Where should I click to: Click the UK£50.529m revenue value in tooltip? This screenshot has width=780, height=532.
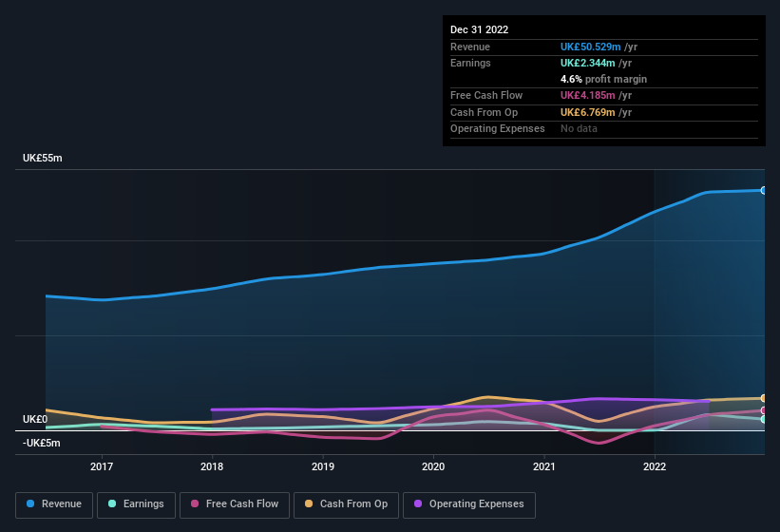tap(591, 47)
